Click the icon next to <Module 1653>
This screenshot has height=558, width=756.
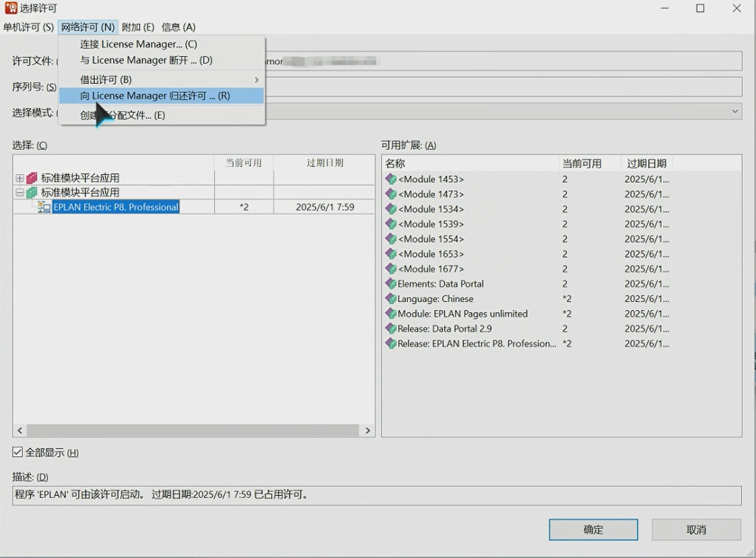coord(391,254)
